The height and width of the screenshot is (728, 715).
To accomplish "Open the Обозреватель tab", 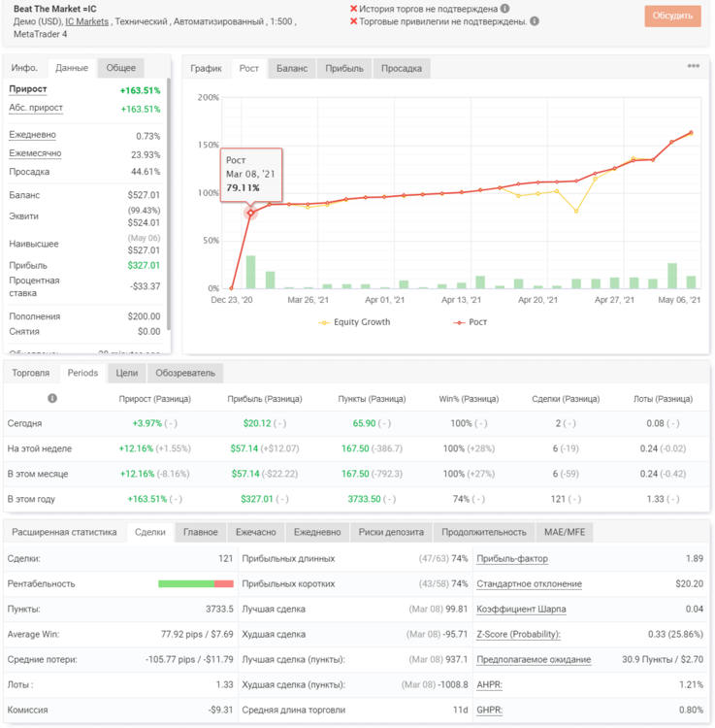I will [x=185, y=373].
